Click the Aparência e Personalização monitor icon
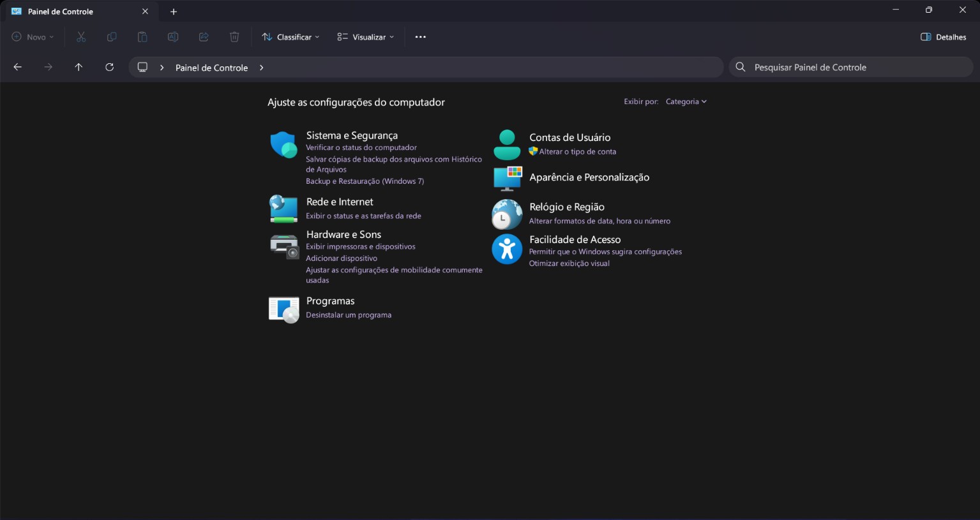Screen dimensions: 980x520 tap(508, 179)
